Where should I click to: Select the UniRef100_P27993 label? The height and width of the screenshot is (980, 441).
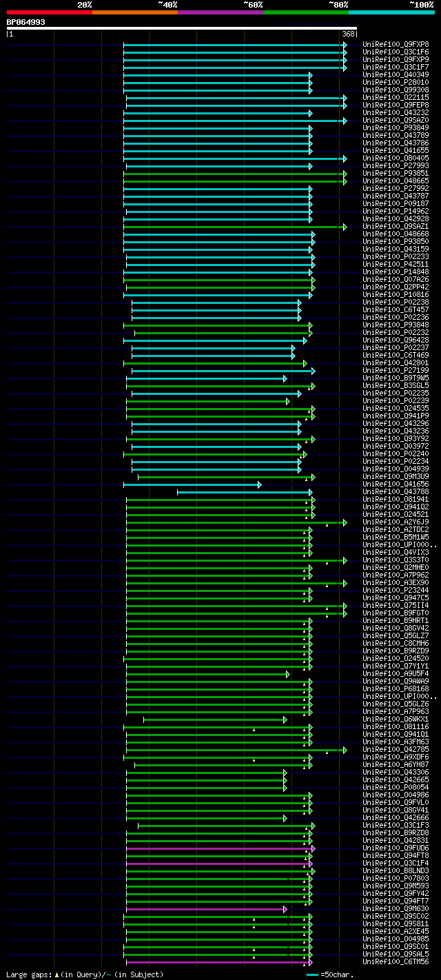click(396, 165)
